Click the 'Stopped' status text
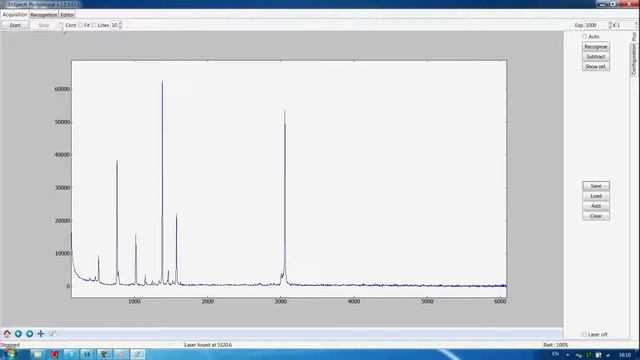 pos(10,345)
